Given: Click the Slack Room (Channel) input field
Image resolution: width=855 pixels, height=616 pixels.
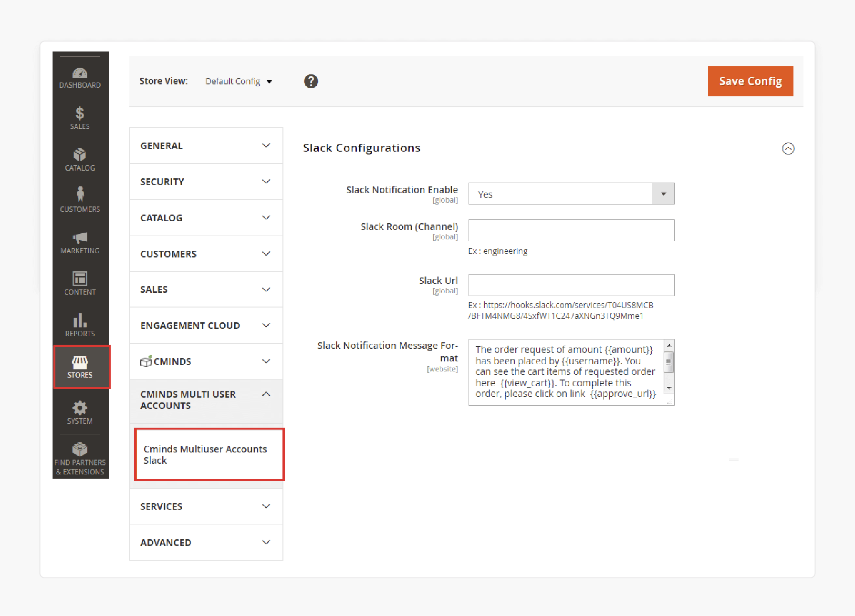Looking at the screenshot, I should pyautogui.click(x=572, y=230).
